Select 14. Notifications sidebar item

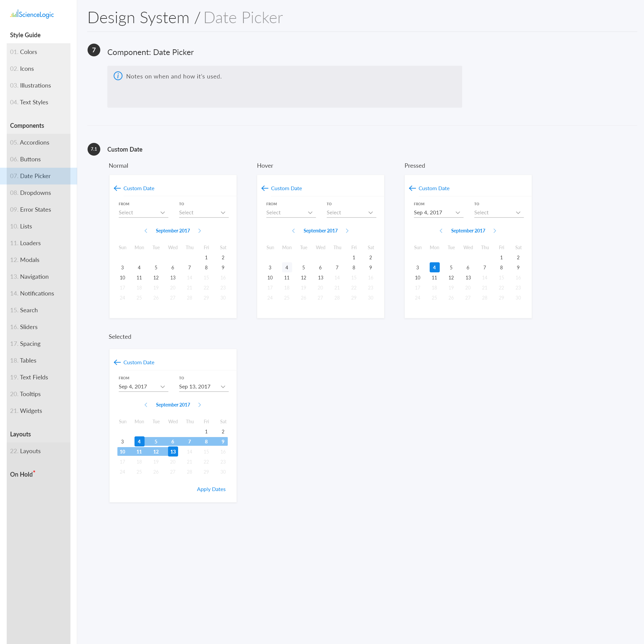point(37,293)
